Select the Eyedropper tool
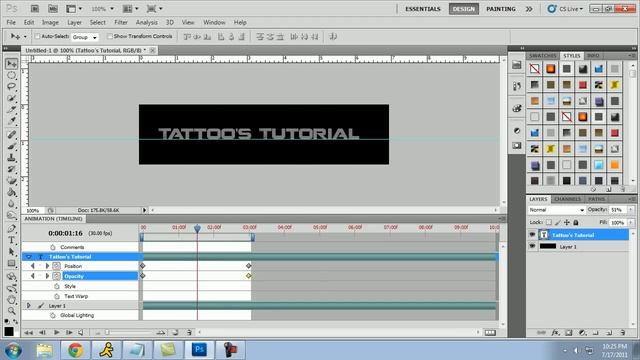The height and width of the screenshot is (360, 640). point(11,121)
